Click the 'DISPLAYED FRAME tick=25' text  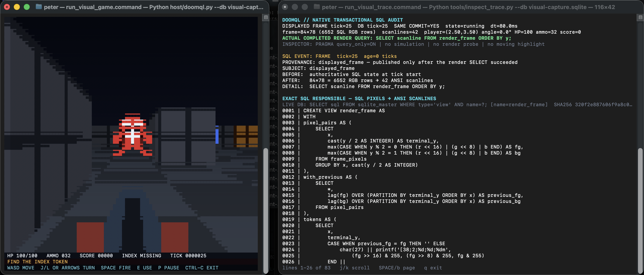317,26
